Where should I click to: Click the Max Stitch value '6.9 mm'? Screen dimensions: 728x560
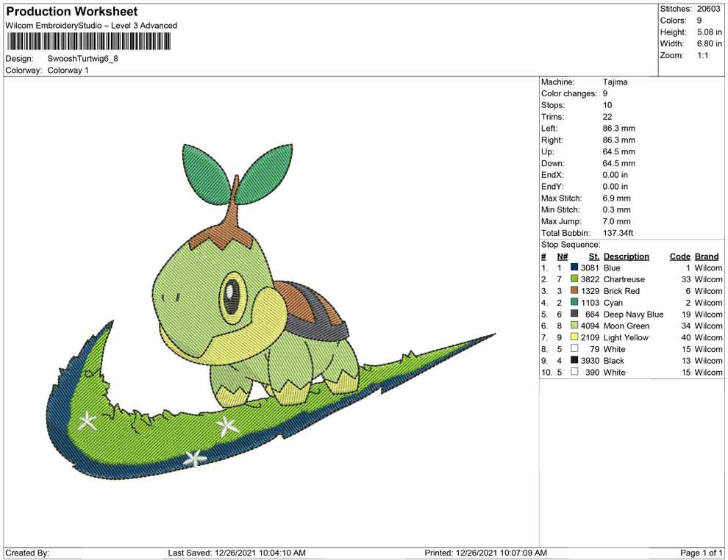pos(616,198)
